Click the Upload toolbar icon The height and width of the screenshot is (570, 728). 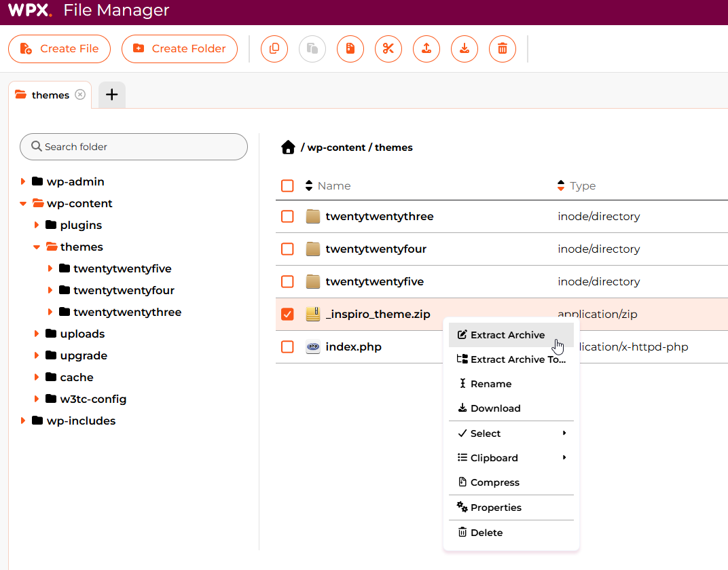coord(426,49)
